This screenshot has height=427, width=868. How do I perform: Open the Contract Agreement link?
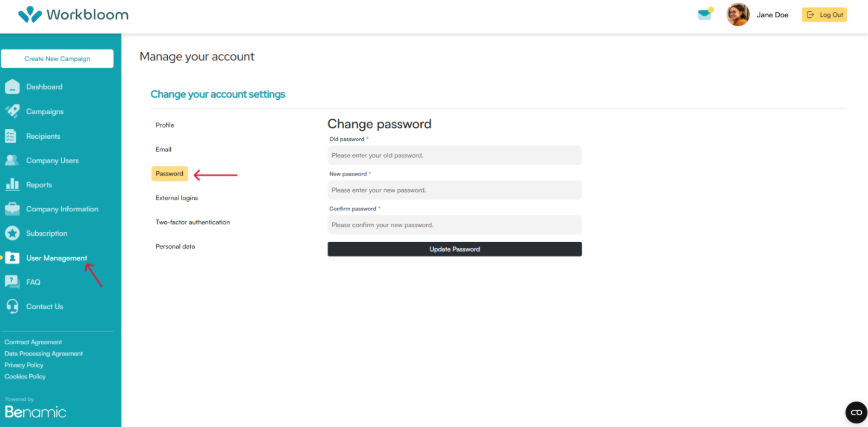(x=33, y=342)
